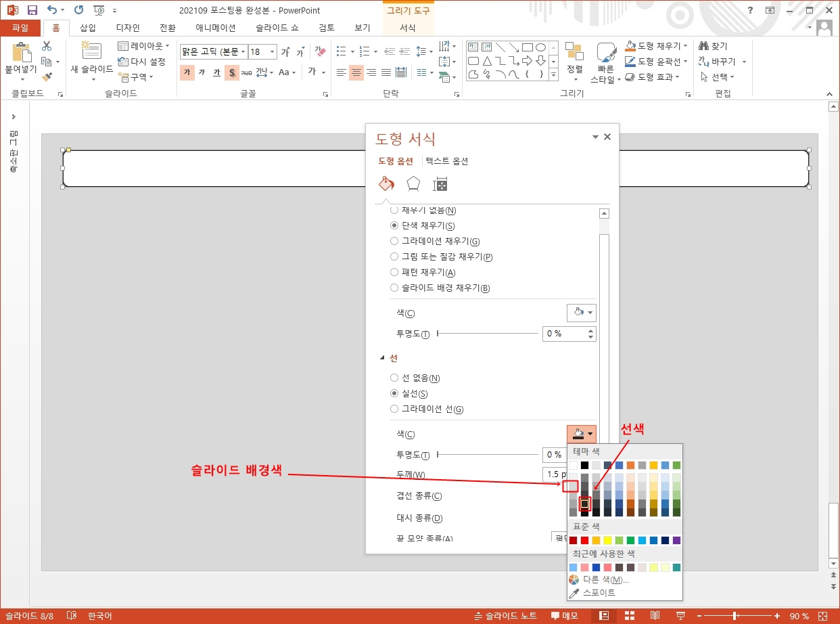840x624 pixels.
Task: Click the New Slide (새 슬라이드) icon
Action: tap(91, 51)
